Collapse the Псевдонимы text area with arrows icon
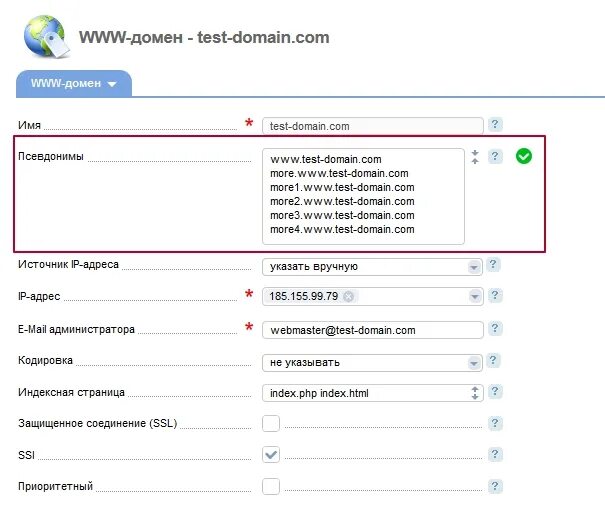This screenshot has height=506, width=605. point(475,157)
